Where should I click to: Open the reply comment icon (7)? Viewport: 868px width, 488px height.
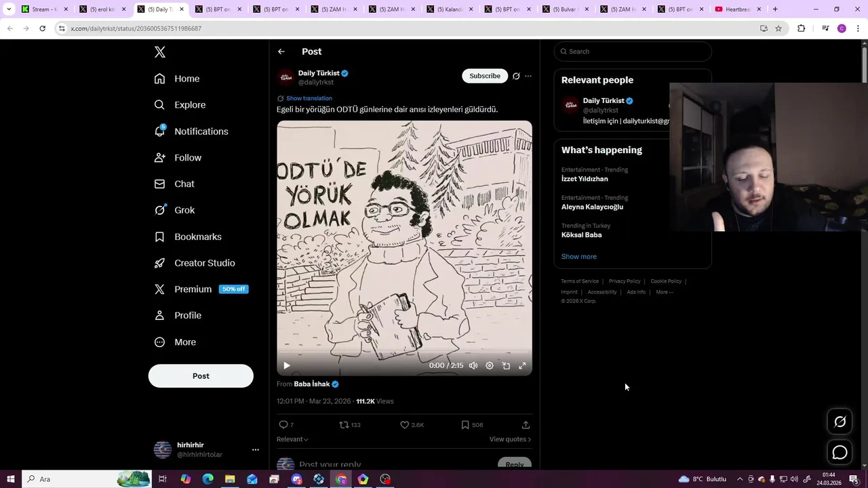click(286, 425)
